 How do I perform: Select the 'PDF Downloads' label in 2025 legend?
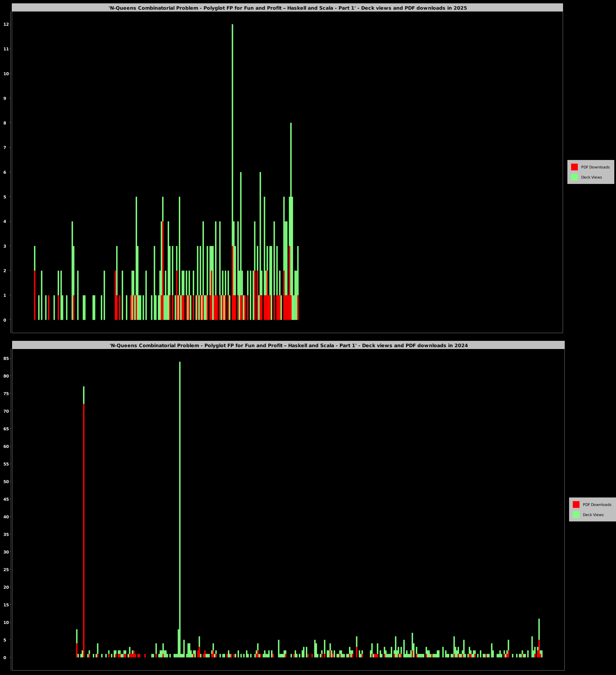click(x=595, y=167)
